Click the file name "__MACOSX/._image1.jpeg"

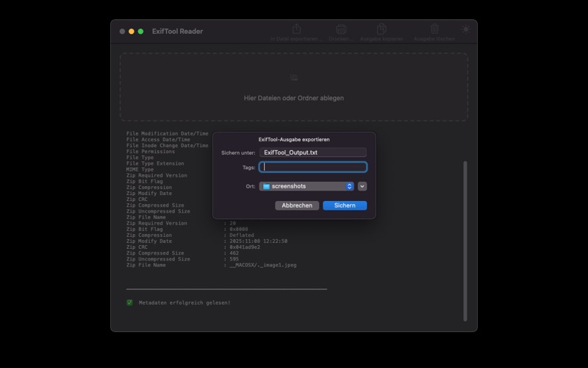point(263,265)
